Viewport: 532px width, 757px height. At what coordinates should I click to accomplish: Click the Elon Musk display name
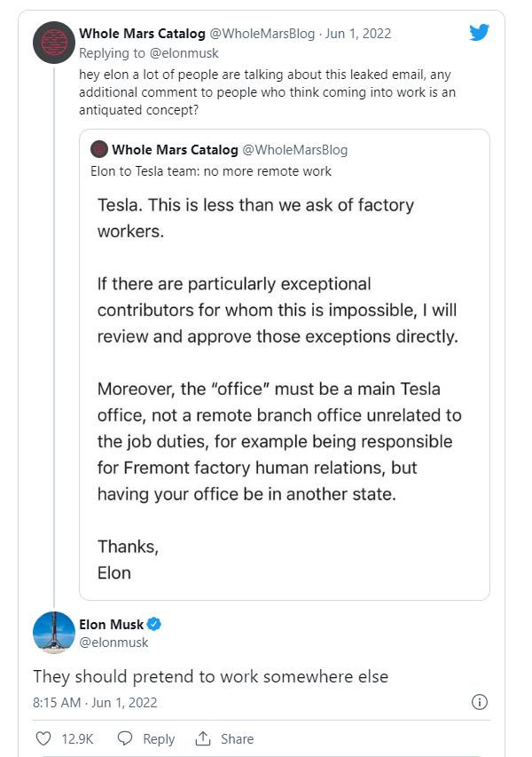[111, 624]
